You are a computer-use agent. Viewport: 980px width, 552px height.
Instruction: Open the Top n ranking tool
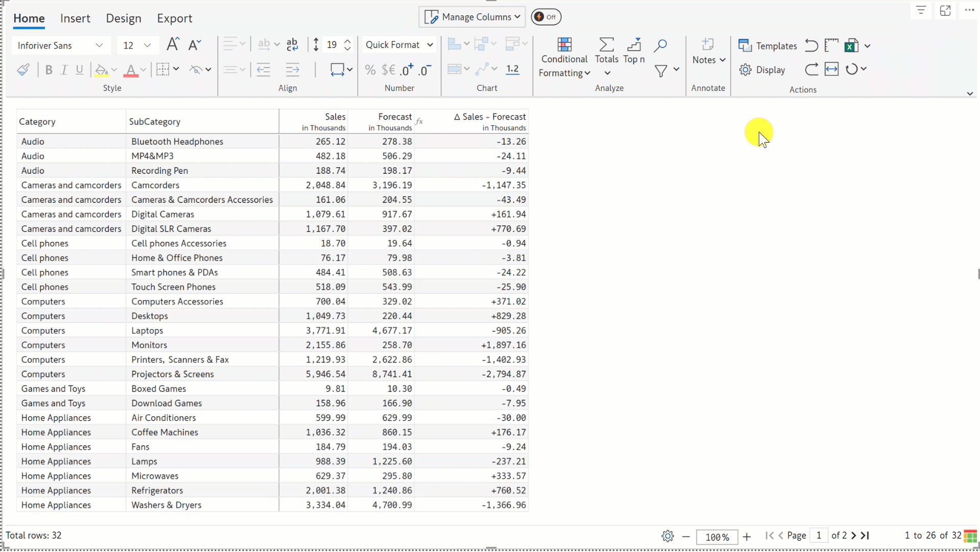(x=634, y=51)
